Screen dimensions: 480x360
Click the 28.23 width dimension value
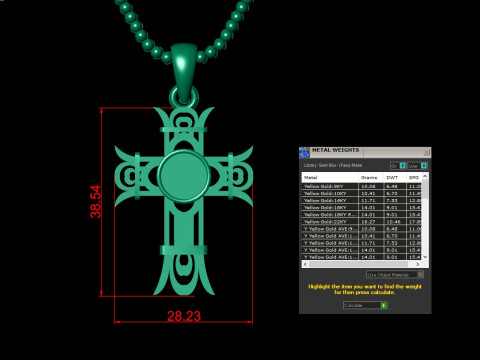[184, 316]
